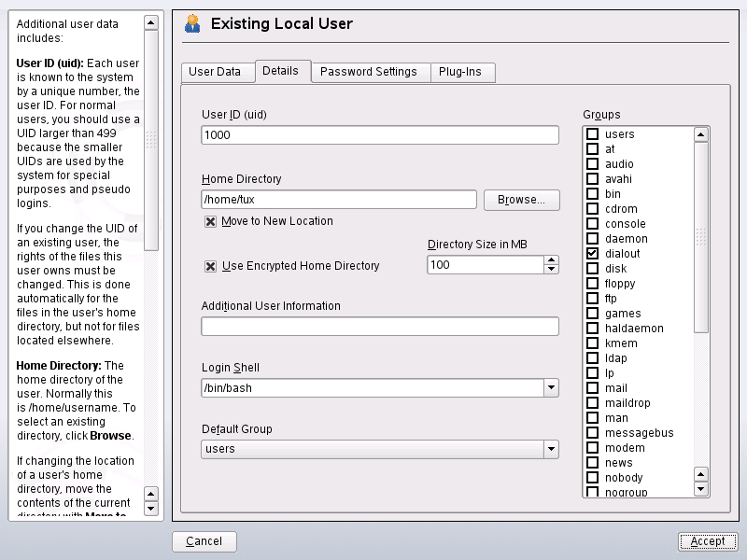This screenshot has width=747, height=560.
Task: Click the help panel scroll up arrow at top
Action: tap(150, 23)
